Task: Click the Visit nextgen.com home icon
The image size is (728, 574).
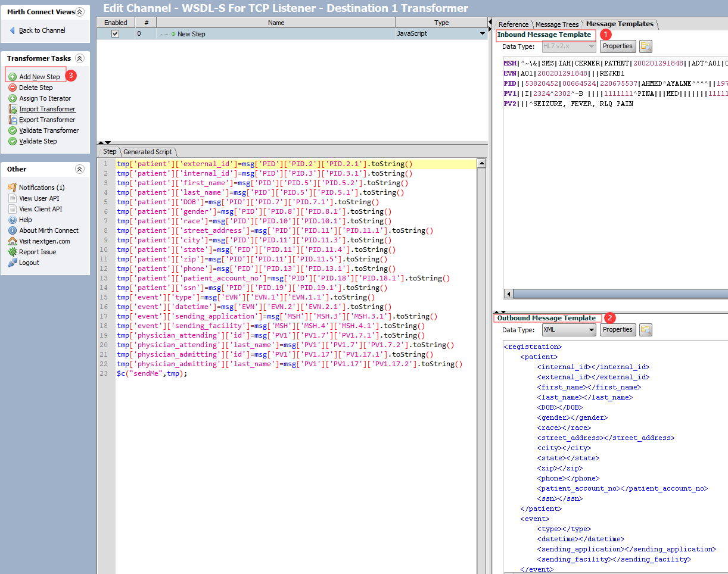Action: pyautogui.click(x=13, y=241)
